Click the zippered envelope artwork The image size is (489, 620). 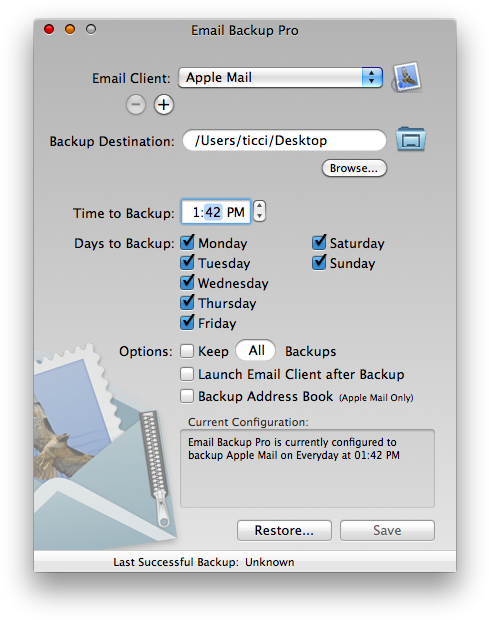(103, 449)
